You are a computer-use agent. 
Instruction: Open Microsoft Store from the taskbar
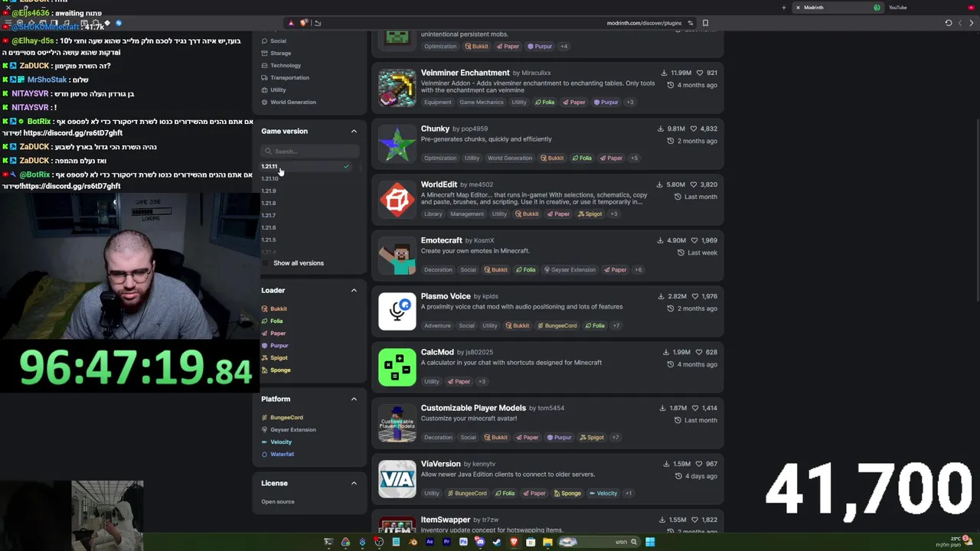[x=531, y=542]
